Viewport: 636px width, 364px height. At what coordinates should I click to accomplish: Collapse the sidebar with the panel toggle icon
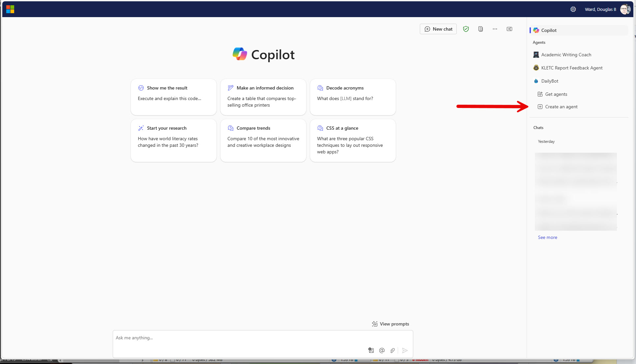pyautogui.click(x=509, y=29)
